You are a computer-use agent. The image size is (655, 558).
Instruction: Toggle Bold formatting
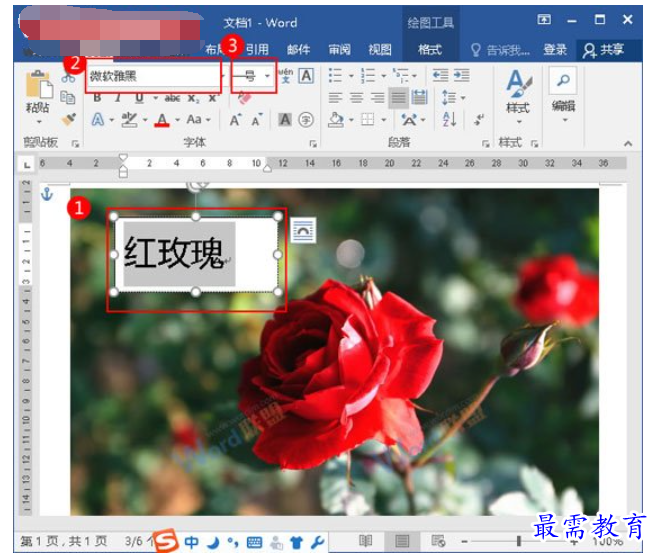click(x=97, y=98)
